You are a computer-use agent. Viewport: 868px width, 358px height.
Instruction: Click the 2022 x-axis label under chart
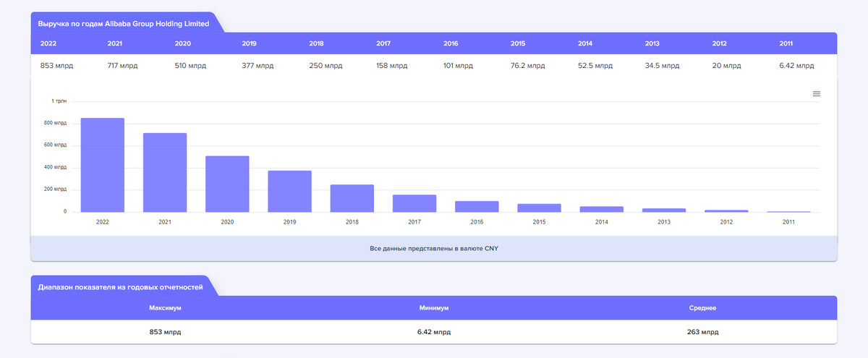(x=102, y=222)
